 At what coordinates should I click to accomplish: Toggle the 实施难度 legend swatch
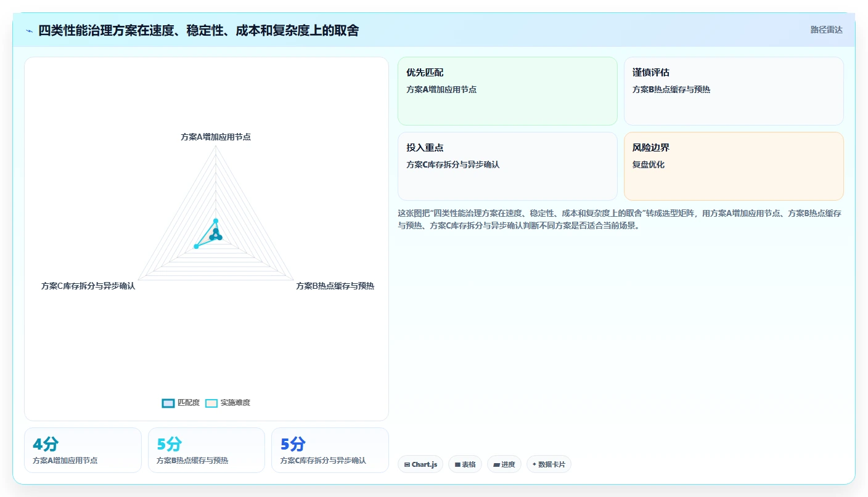(211, 403)
